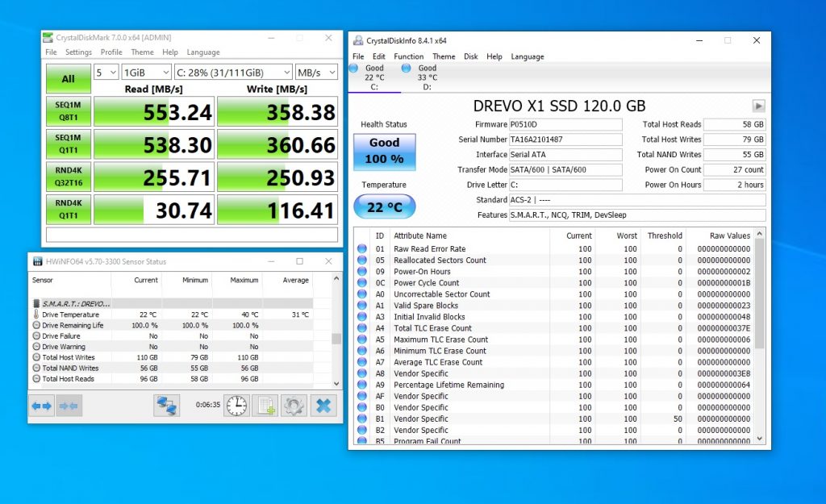
Task: Click the All benchmark button in CrystalDiskMark
Action: [x=68, y=78]
